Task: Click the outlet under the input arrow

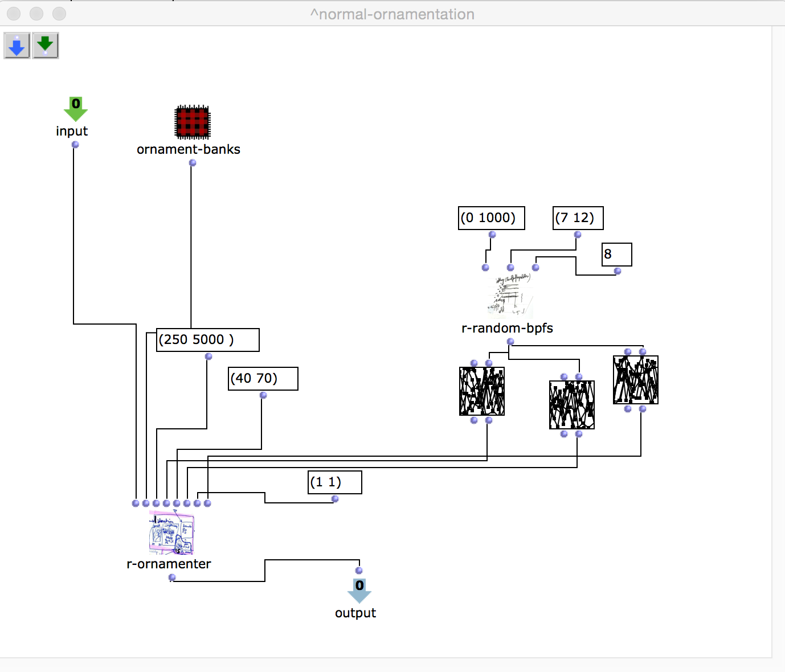Action: 75,145
